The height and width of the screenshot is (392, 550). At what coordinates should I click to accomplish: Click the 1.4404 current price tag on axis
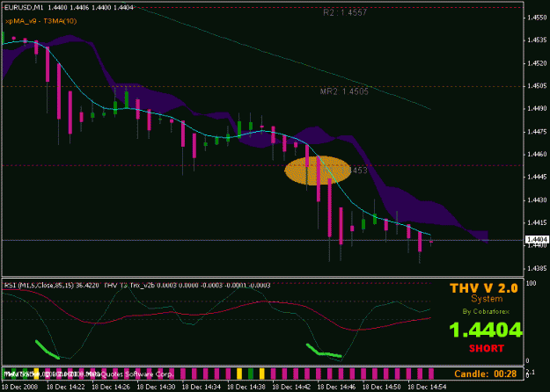point(537,240)
